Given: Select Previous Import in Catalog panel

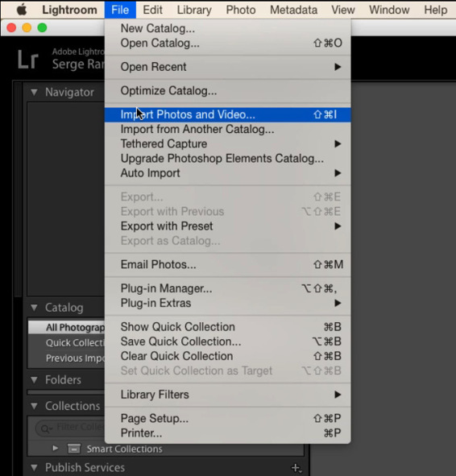Looking at the screenshot, I should coord(67,358).
